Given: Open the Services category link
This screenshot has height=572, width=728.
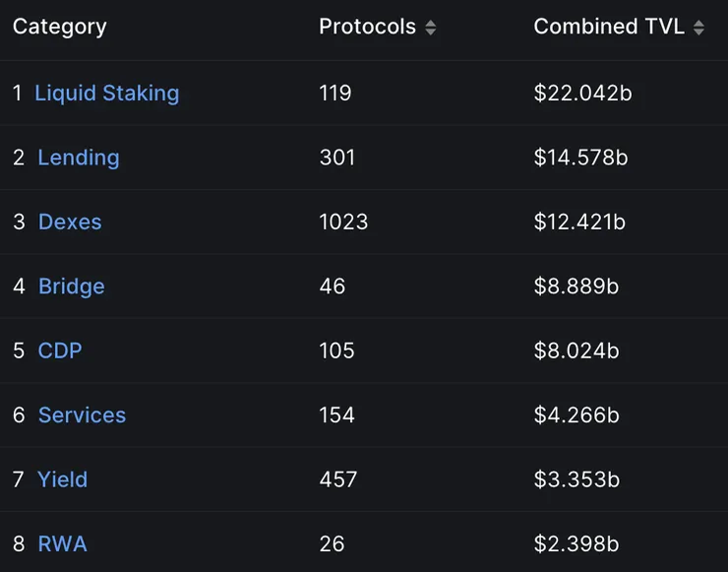Looking at the screenshot, I should pyautogui.click(x=82, y=415).
